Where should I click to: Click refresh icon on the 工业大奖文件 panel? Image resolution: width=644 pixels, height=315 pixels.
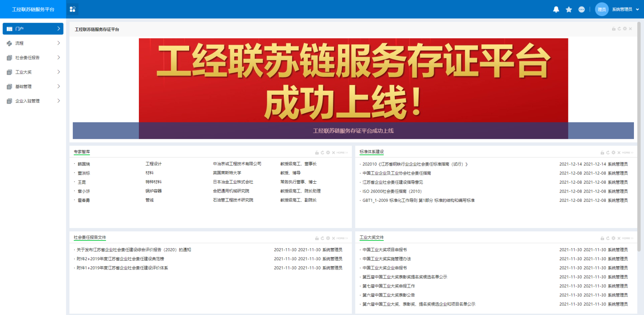click(x=608, y=238)
